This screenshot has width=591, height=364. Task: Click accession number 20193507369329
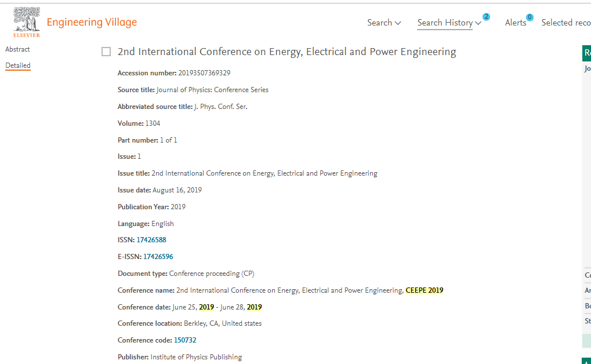pyautogui.click(x=204, y=73)
